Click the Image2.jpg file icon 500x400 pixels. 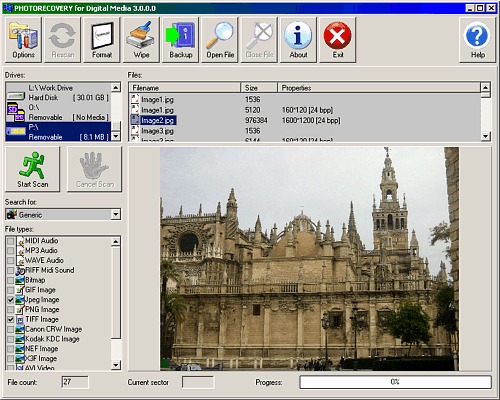(x=135, y=120)
